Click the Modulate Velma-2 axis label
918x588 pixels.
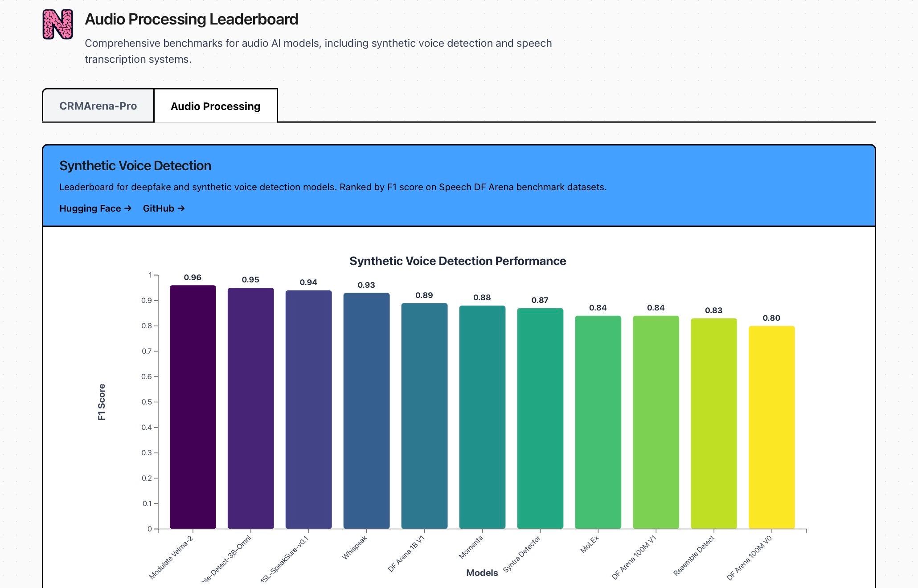pos(171,557)
